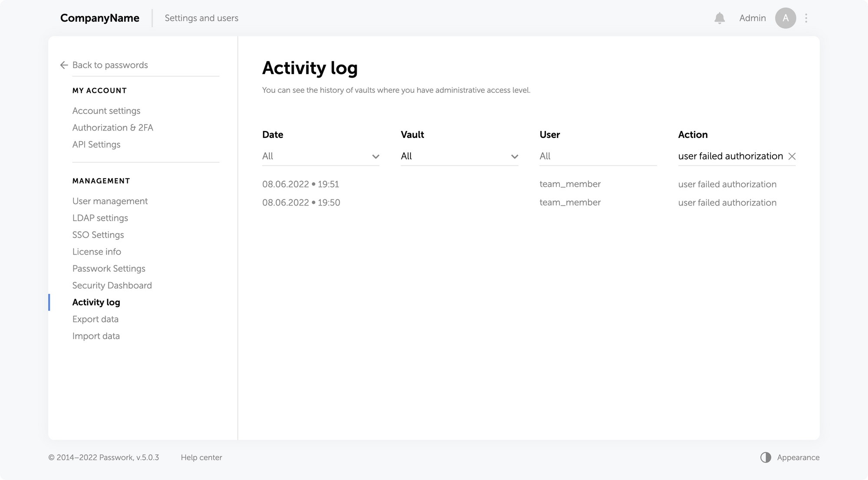The height and width of the screenshot is (480, 868).
Task: Open the three-dot menu beside avatar
Action: coord(806,18)
